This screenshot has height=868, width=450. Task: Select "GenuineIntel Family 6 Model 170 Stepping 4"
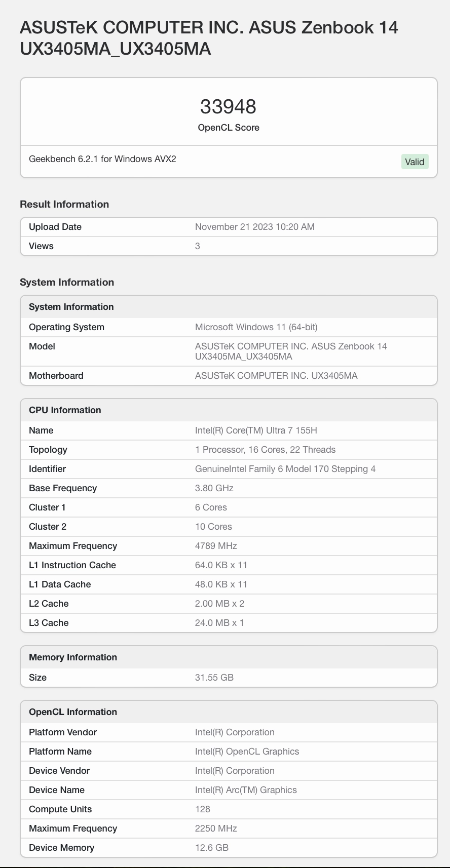click(x=285, y=469)
